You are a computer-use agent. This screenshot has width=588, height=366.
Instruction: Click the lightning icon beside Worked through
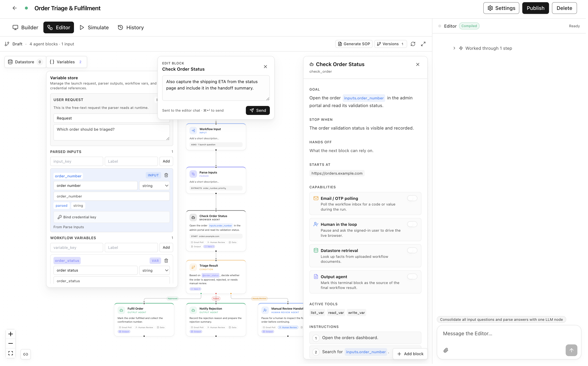(462, 48)
